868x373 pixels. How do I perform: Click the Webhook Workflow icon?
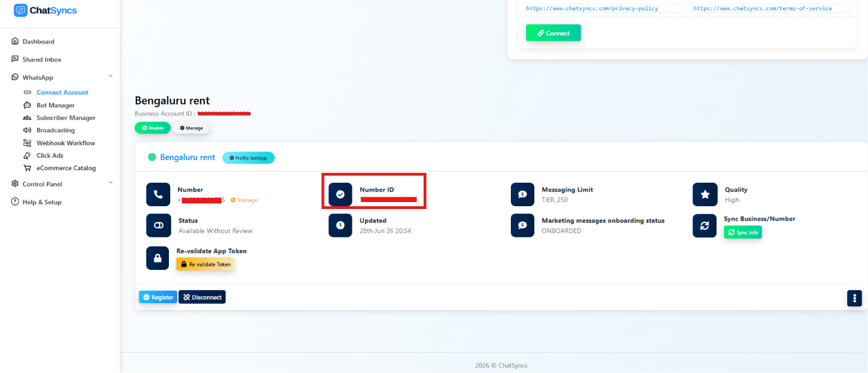pyautogui.click(x=27, y=143)
